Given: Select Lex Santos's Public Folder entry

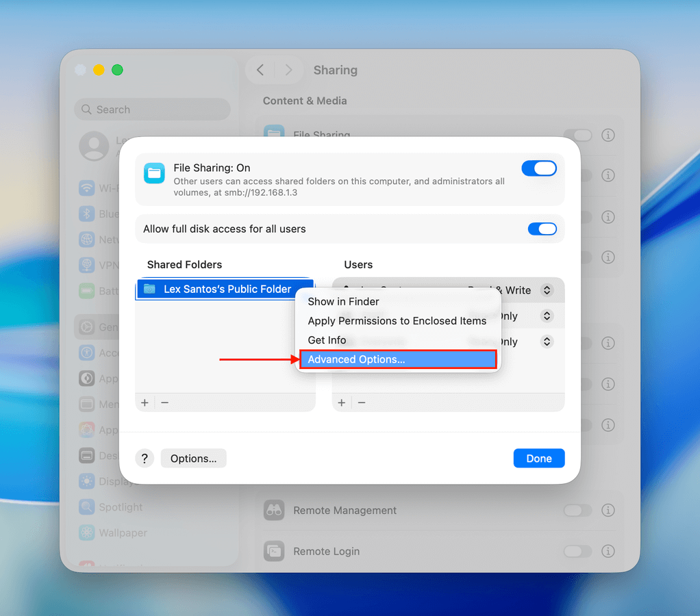Looking at the screenshot, I should coord(225,290).
